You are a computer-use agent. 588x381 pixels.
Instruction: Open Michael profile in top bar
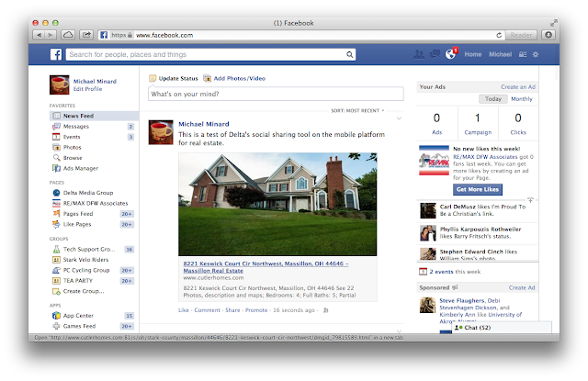point(500,54)
